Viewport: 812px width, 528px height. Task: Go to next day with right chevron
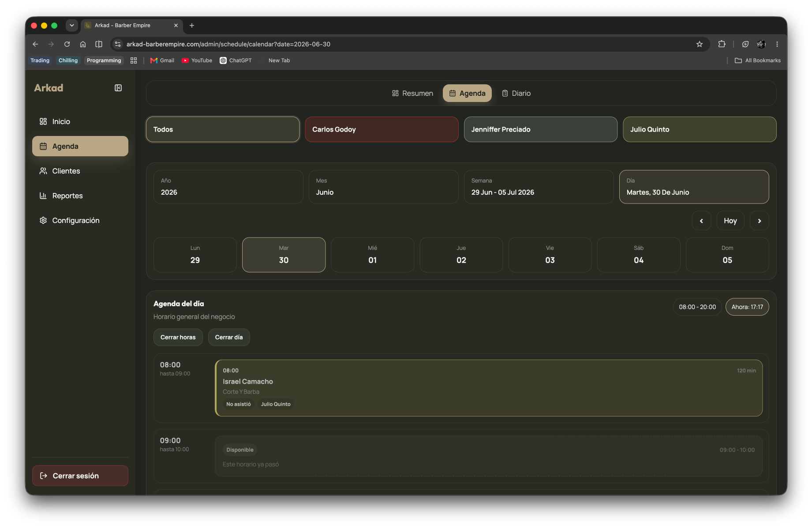tap(760, 221)
